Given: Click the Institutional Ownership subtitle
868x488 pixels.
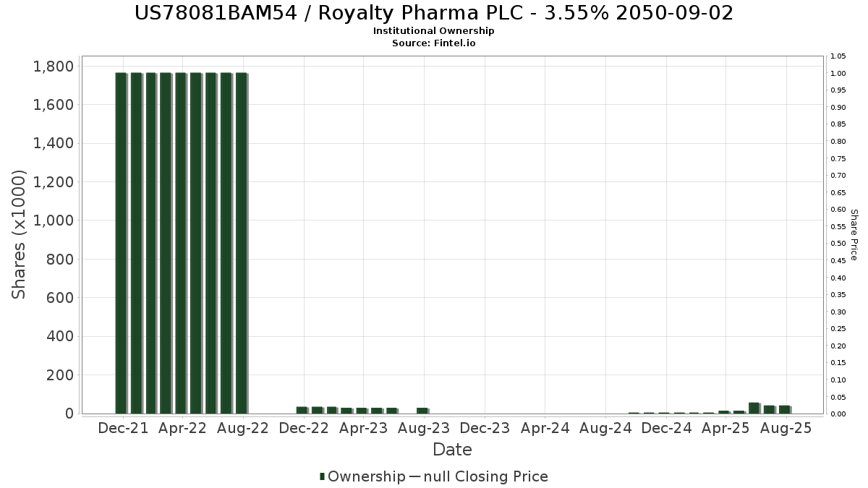Looking at the screenshot, I should (433, 31).
